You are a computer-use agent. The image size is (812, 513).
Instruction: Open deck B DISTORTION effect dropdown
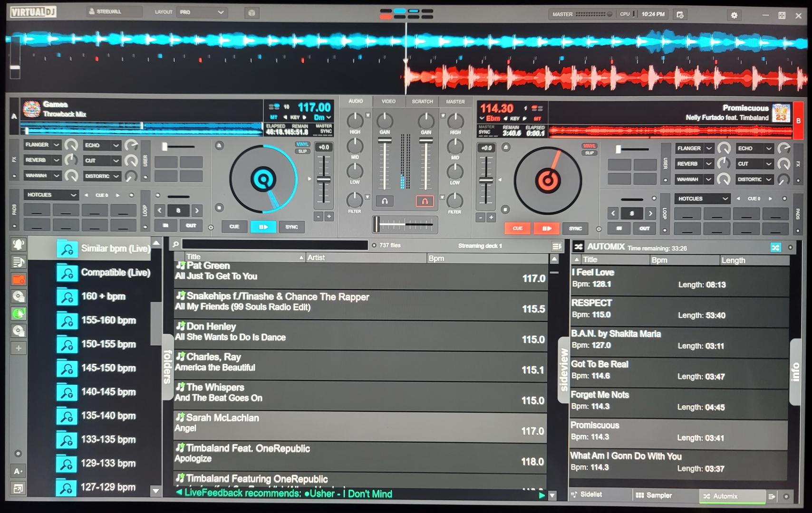pyautogui.click(x=754, y=179)
